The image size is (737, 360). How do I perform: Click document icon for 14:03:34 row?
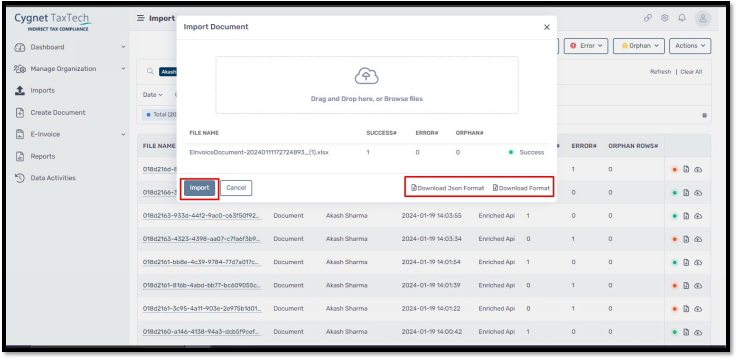point(686,239)
